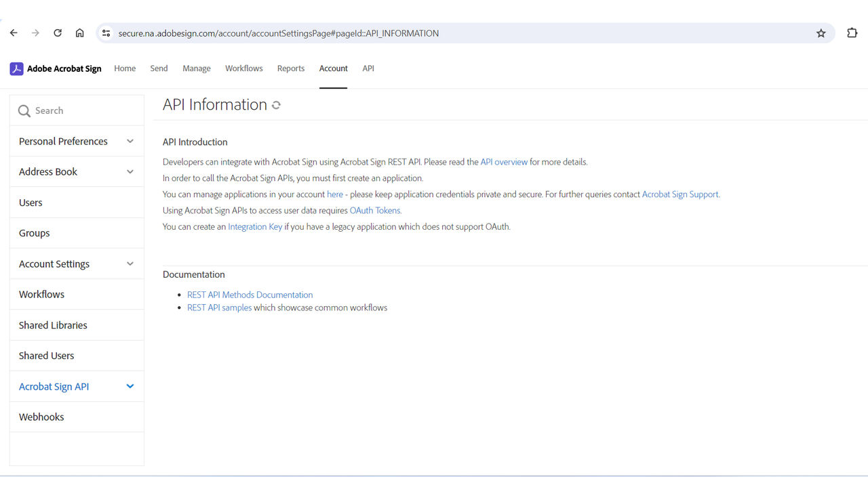The height and width of the screenshot is (477, 868).
Task: Click the Adobe Acrobat Sign logo
Action: pos(56,68)
